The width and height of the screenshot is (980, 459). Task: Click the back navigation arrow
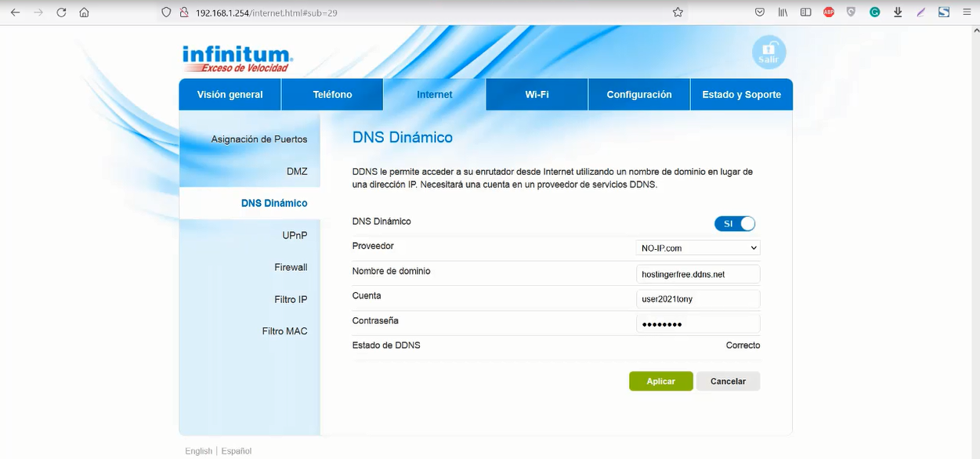tap(15, 13)
